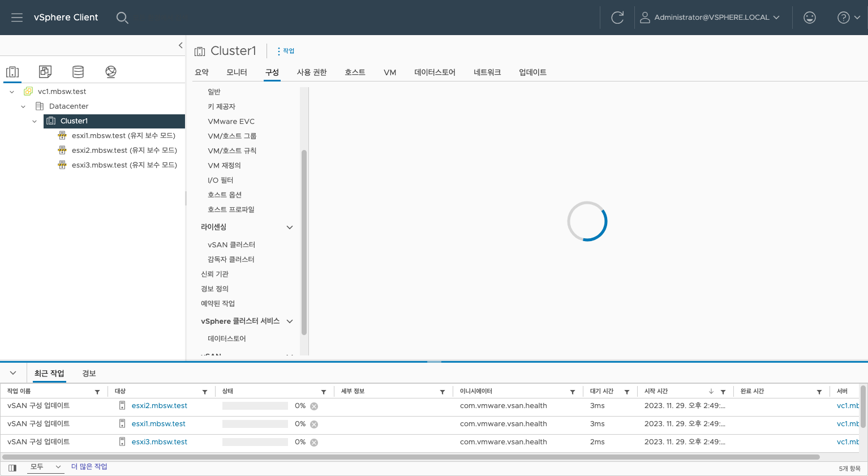Image resolution: width=868 pixels, height=476 pixels.
Task: Collapse the navigator sidebar with the arrow
Action: coord(181,45)
